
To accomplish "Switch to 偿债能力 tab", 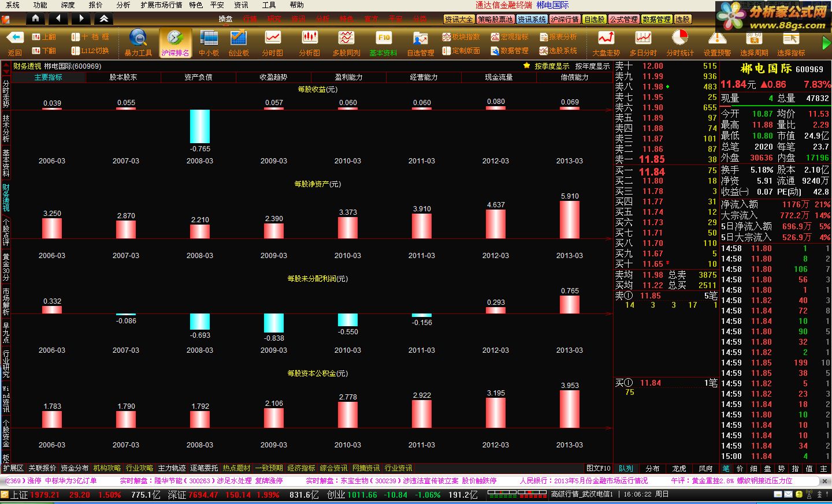I will coord(574,77).
